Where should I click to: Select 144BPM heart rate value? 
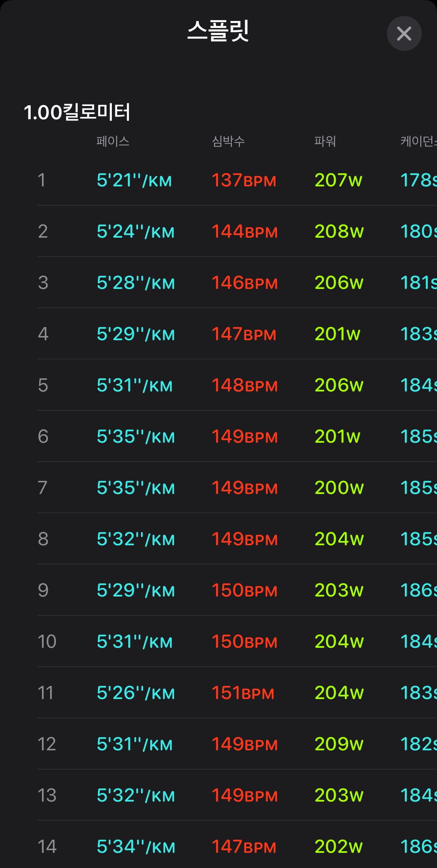click(x=245, y=231)
